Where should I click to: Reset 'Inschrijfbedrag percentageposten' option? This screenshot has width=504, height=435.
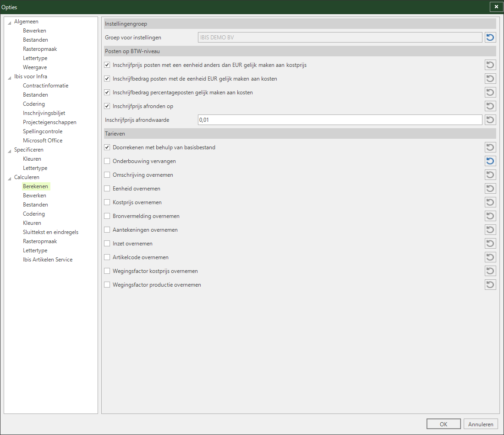(x=490, y=92)
